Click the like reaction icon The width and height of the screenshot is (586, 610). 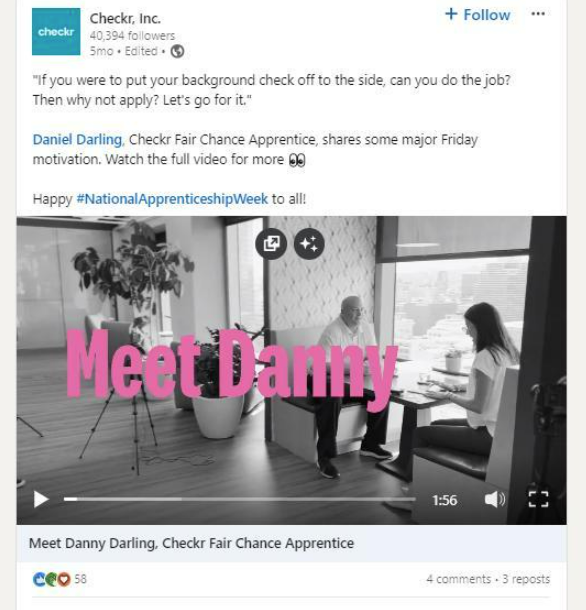pyautogui.click(x=39, y=579)
